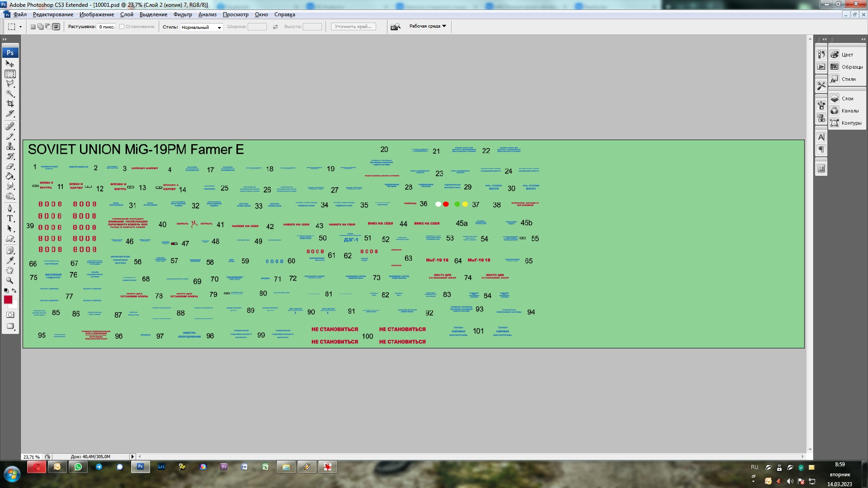Select the Horizontal Type tool
Viewport: 868px width, 488px height.
click(10, 218)
